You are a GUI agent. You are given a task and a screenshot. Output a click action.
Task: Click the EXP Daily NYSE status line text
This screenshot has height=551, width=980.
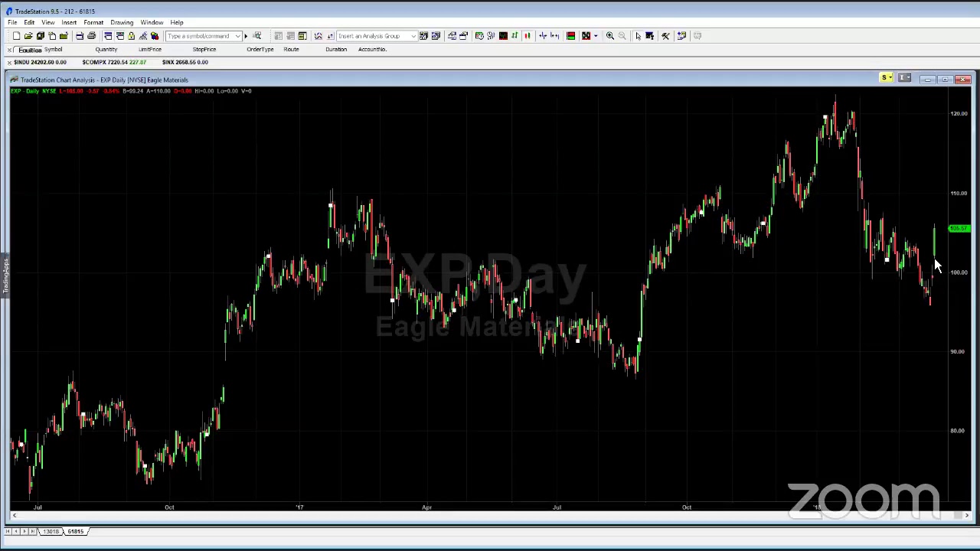(x=34, y=91)
